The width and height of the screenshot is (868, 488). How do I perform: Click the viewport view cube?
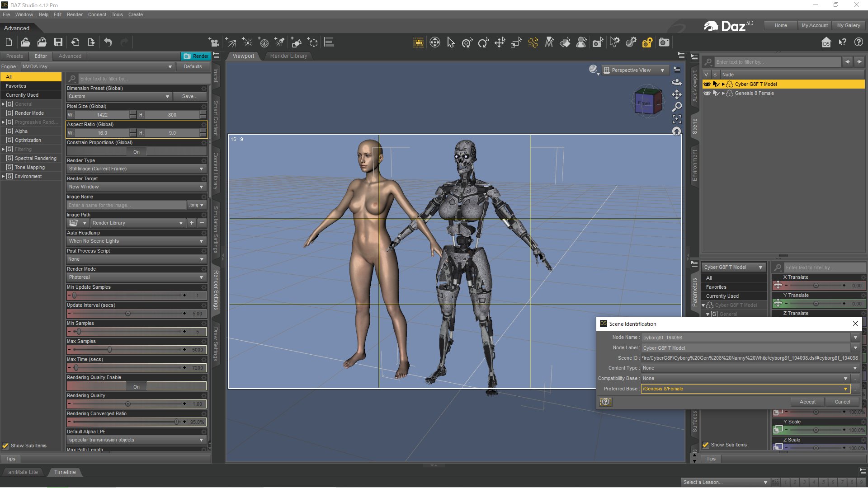coord(647,101)
